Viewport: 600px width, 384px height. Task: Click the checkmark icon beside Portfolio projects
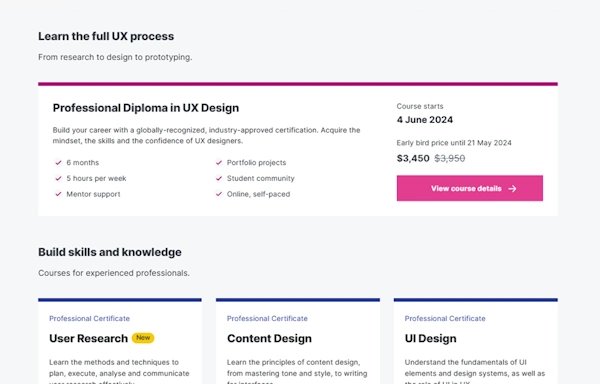(x=219, y=163)
